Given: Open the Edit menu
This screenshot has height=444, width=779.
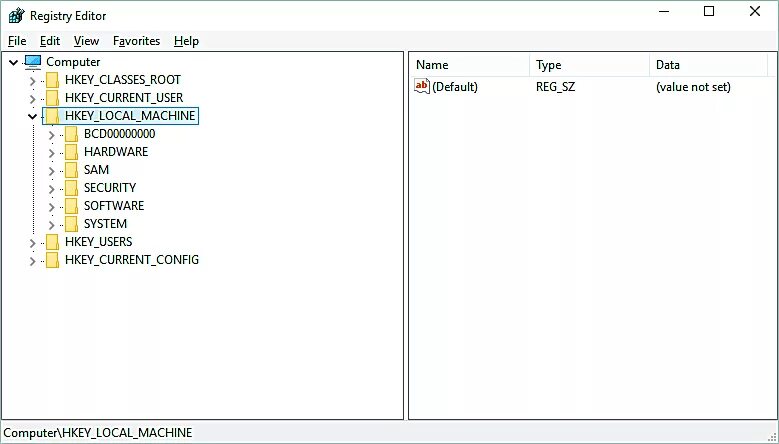Looking at the screenshot, I should 50,41.
